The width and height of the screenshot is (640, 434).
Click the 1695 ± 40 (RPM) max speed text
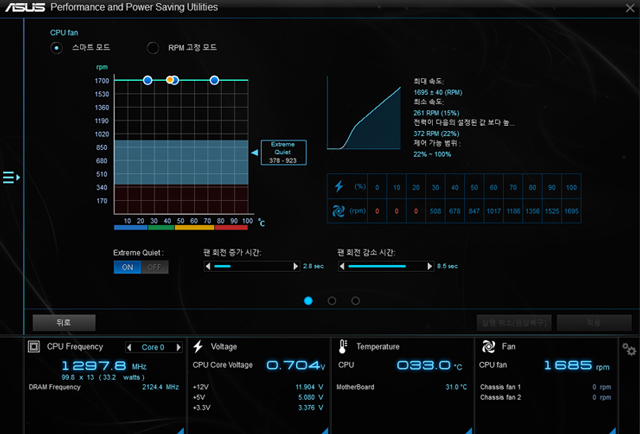point(438,92)
